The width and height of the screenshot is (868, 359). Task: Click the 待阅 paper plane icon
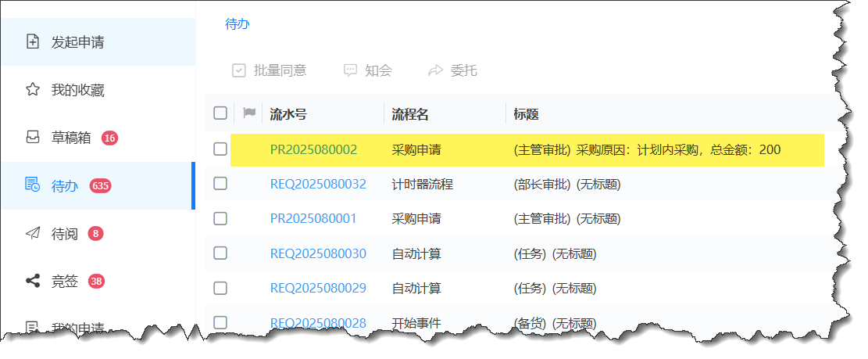(x=33, y=233)
